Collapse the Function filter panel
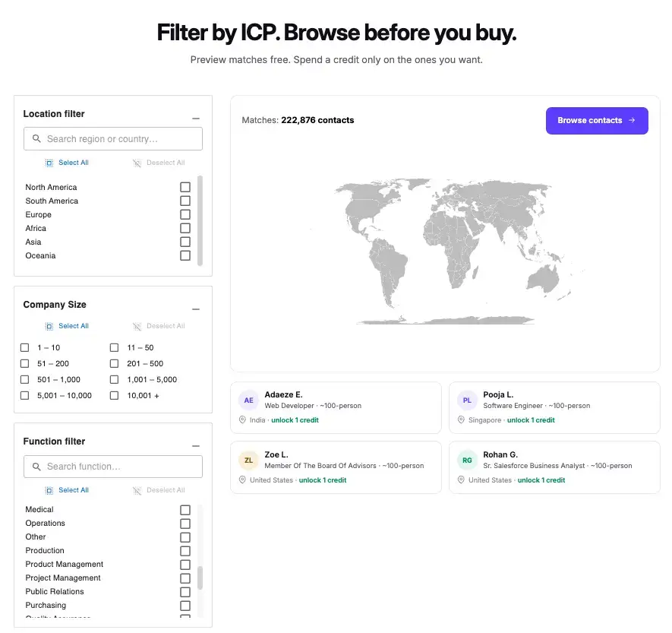 pyautogui.click(x=196, y=446)
